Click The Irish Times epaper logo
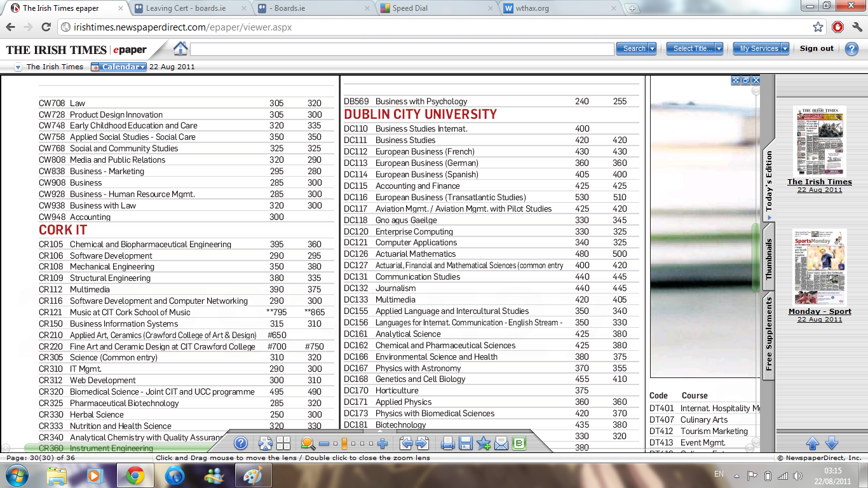Screen dimensions: 868x488 [76, 50]
